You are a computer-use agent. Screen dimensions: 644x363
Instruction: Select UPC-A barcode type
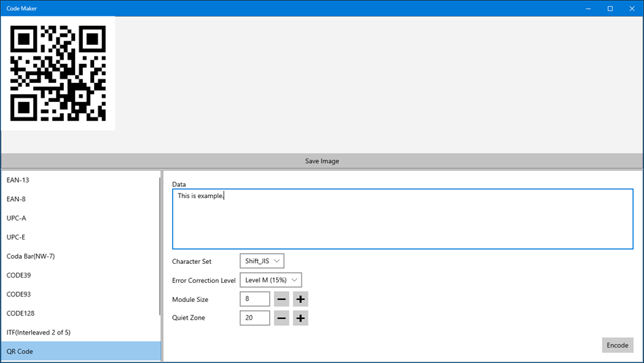(81, 218)
